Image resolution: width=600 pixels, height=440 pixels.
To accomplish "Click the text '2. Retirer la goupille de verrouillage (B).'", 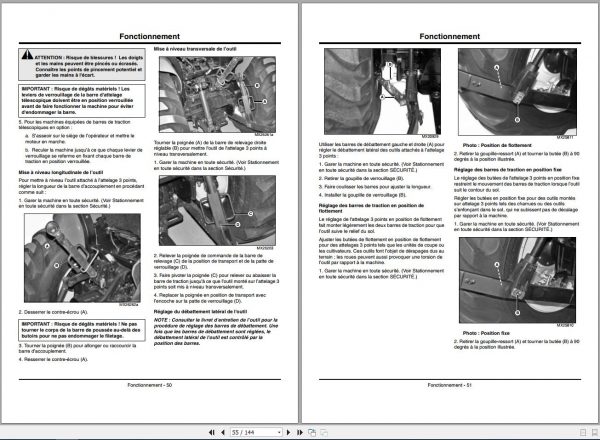I will click(x=361, y=178).
